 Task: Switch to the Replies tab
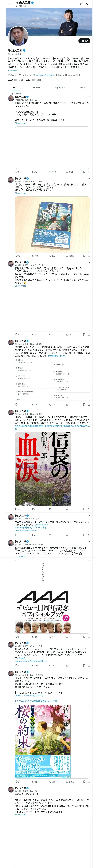pos(36,87)
